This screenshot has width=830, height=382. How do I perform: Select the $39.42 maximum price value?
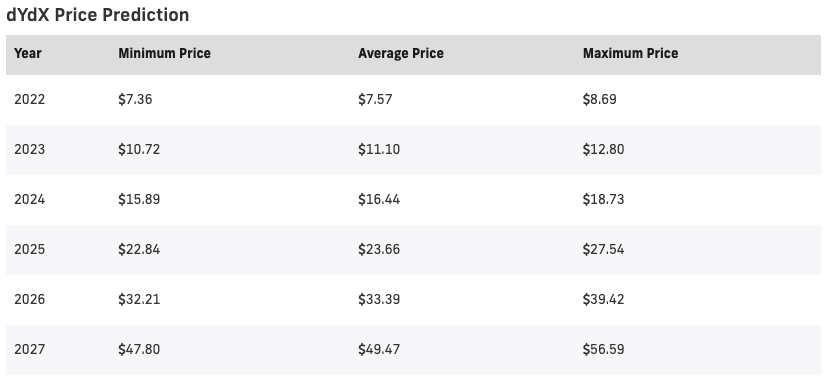pos(603,299)
